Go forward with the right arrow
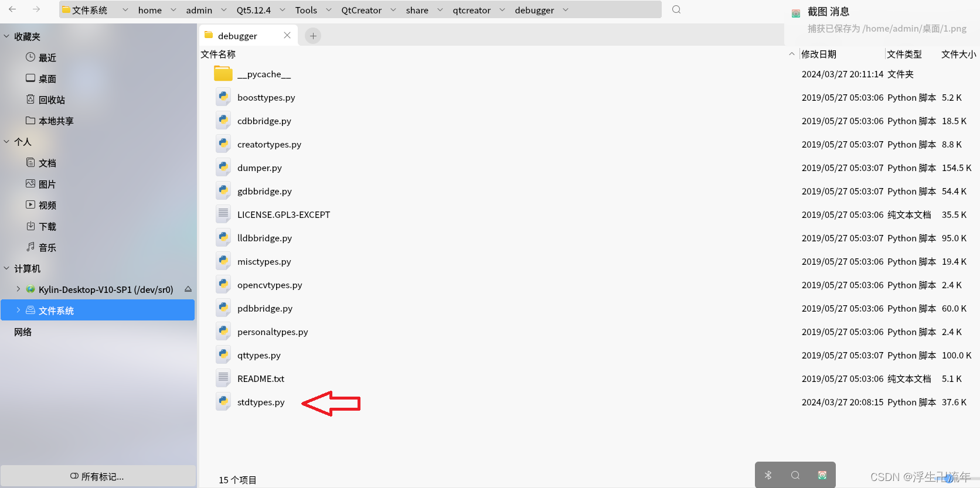 [x=36, y=9]
